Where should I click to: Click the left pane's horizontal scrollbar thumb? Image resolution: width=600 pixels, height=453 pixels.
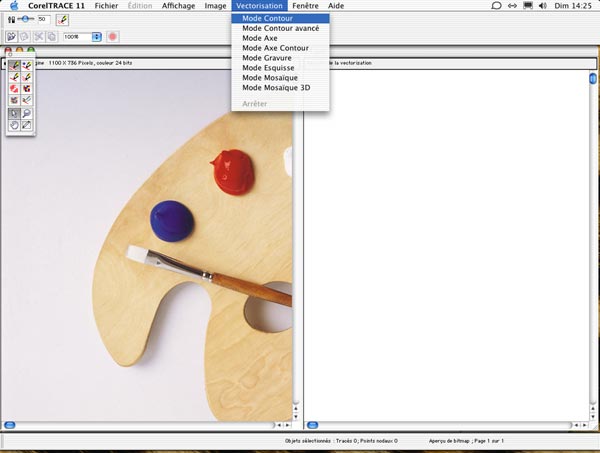click(10, 426)
